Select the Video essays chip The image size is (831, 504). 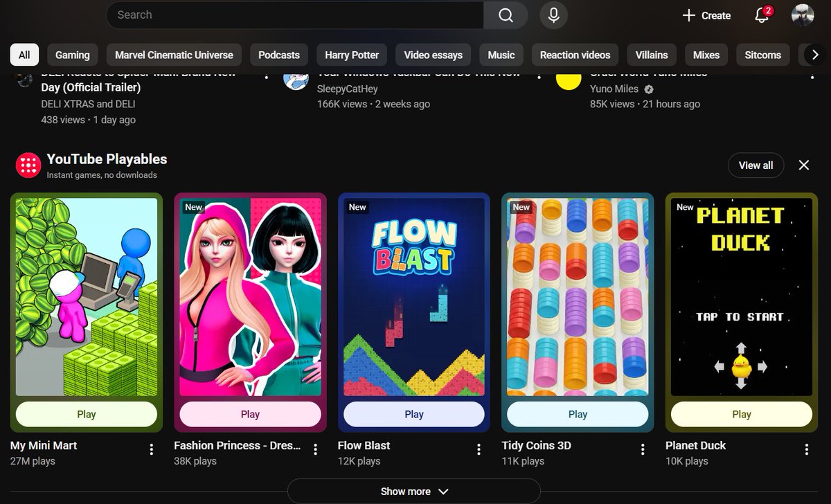pos(433,55)
